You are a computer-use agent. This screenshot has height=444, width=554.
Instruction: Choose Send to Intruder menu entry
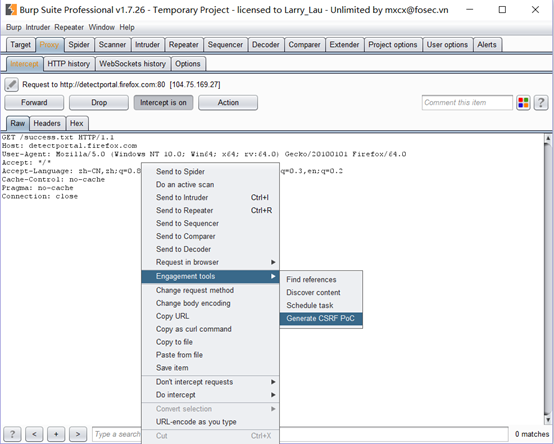210,197
